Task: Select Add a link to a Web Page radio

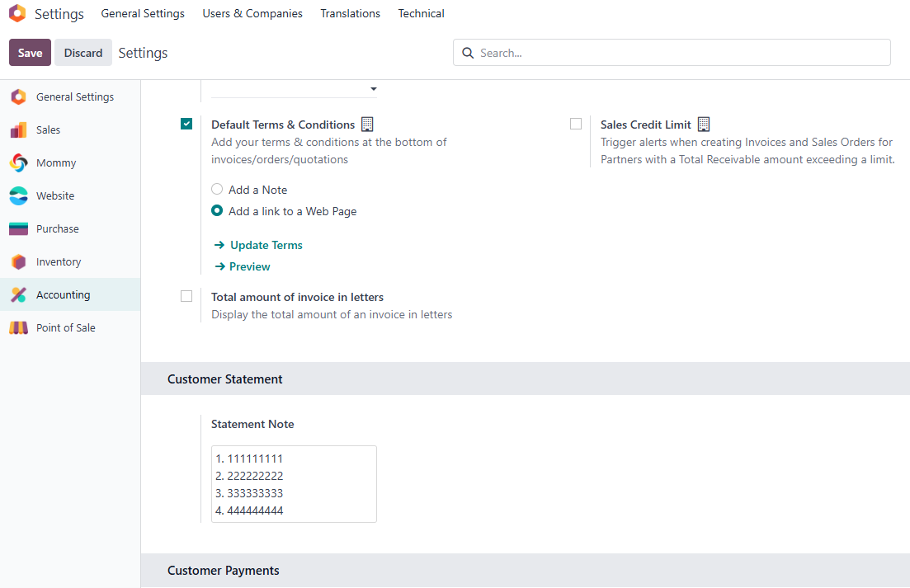Action: pyautogui.click(x=217, y=210)
